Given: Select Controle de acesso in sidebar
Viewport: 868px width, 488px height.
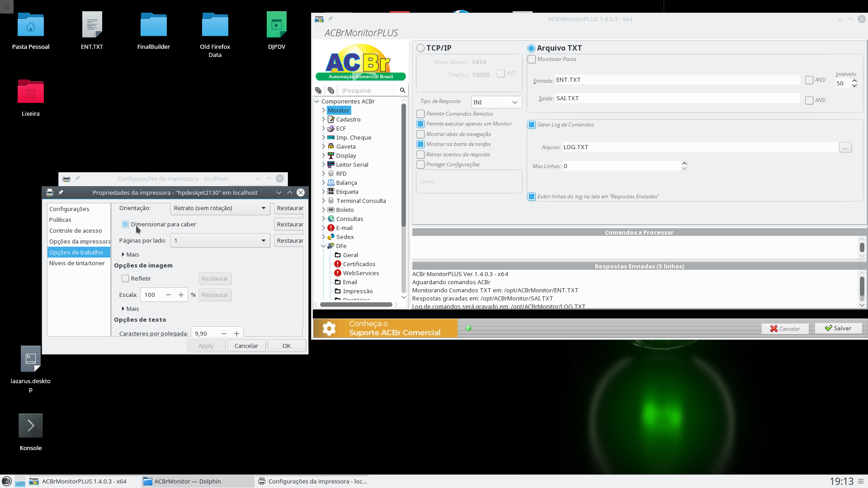Looking at the screenshot, I should point(79,230).
